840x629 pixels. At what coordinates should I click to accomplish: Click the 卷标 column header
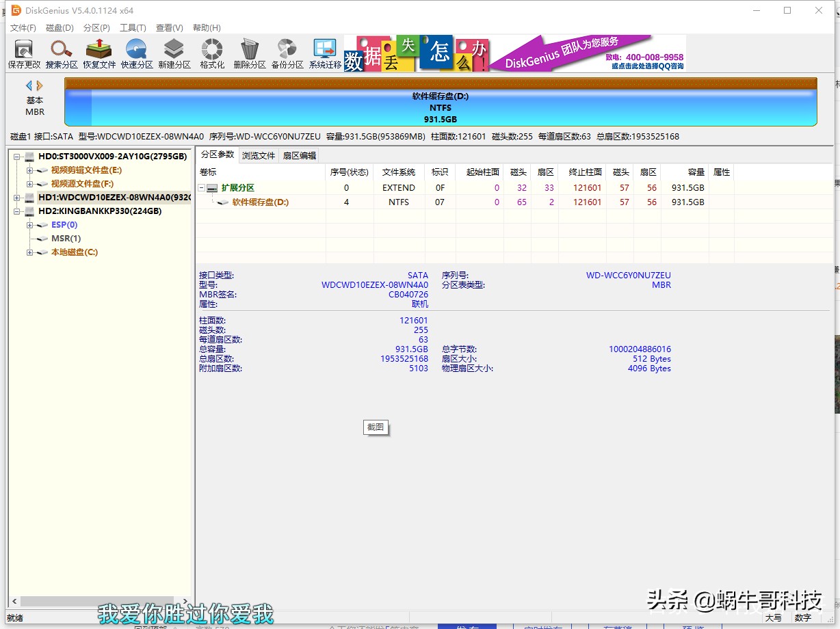pyautogui.click(x=261, y=172)
